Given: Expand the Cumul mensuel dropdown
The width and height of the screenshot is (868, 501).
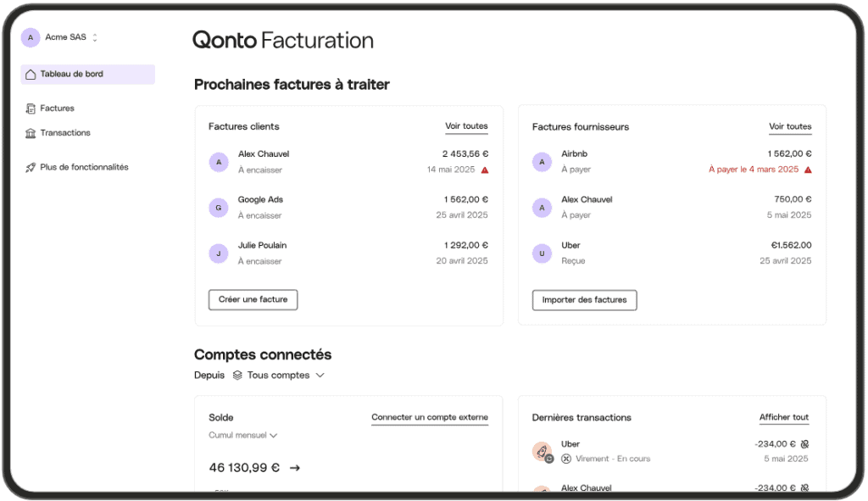Looking at the screenshot, I should coord(243,436).
